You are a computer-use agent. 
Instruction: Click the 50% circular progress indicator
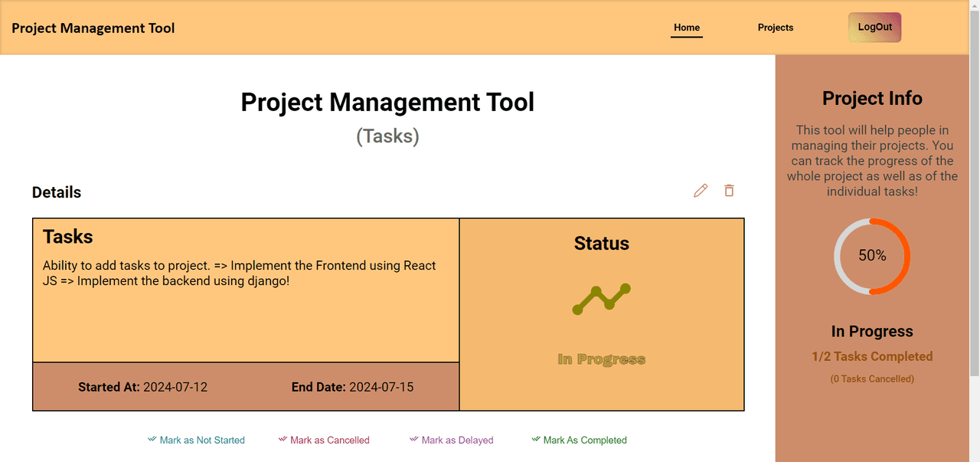(x=872, y=256)
